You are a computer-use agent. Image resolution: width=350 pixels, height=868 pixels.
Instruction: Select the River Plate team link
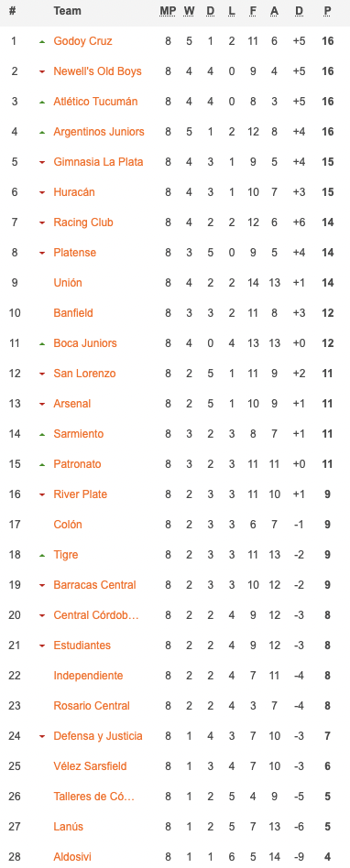81,494
